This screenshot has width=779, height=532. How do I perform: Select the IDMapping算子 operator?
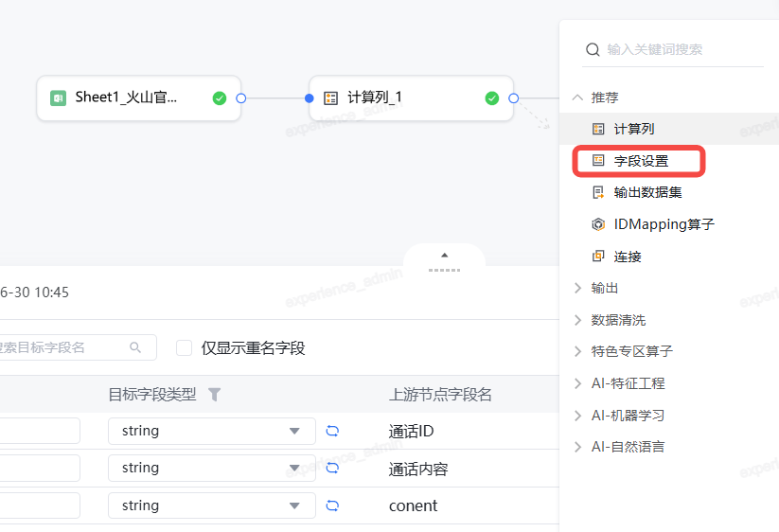(668, 224)
